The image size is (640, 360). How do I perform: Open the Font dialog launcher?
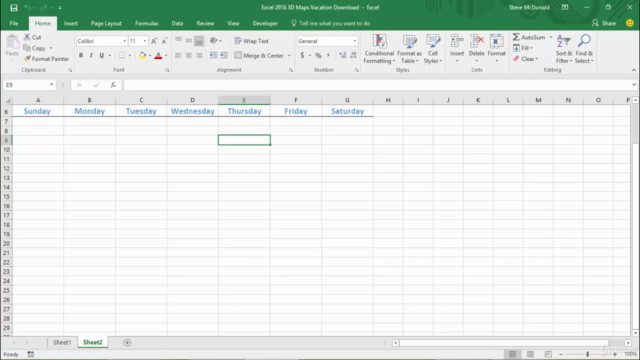(x=167, y=70)
